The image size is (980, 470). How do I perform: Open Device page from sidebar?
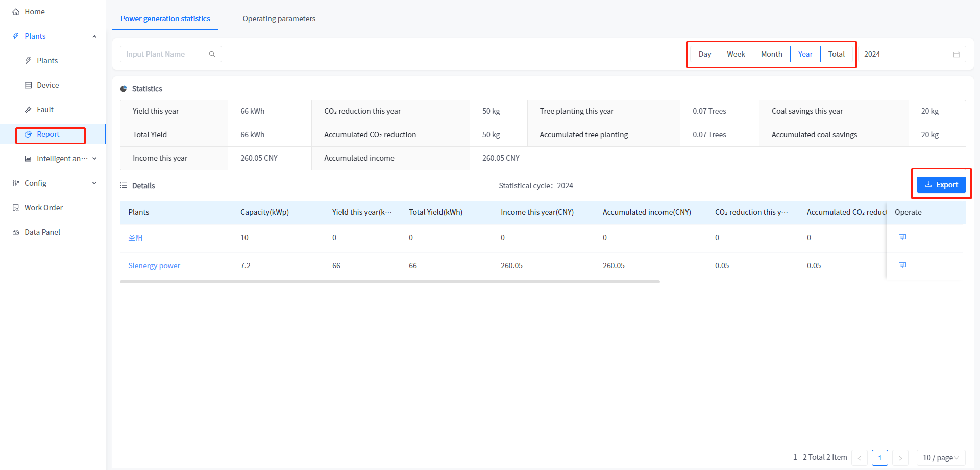pyautogui.click(x=47, y=85)
